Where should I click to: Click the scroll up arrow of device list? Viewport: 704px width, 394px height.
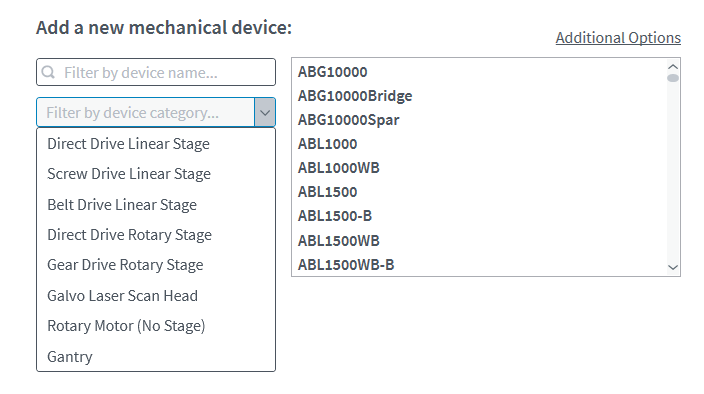coord(673,67)
